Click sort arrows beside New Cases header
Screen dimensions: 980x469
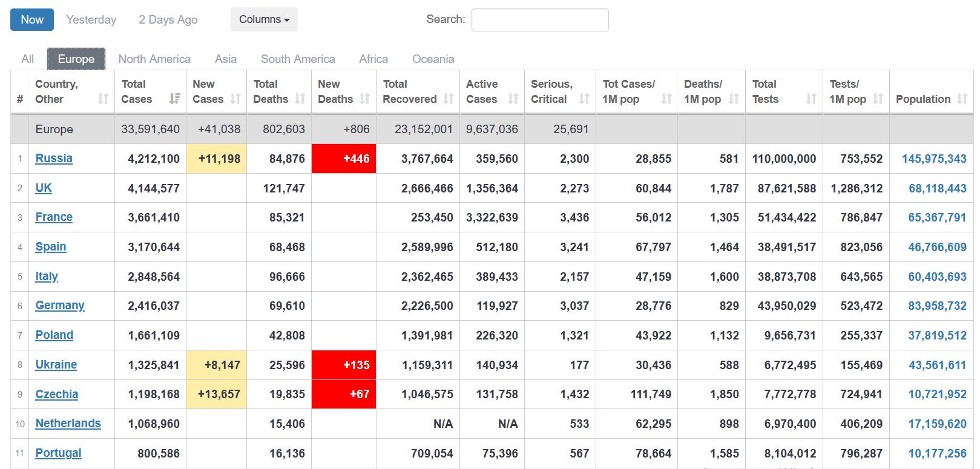(235, 99)
